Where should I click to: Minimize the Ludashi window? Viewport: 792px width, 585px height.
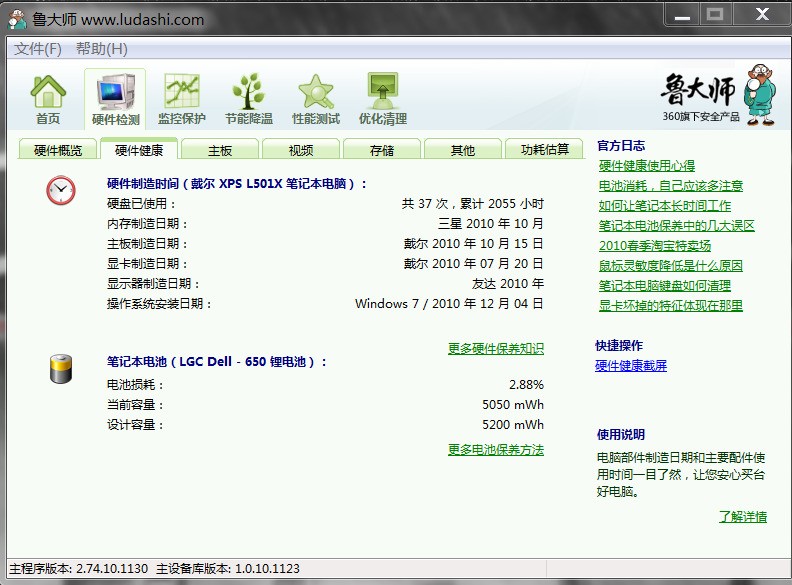pos(682,15)
